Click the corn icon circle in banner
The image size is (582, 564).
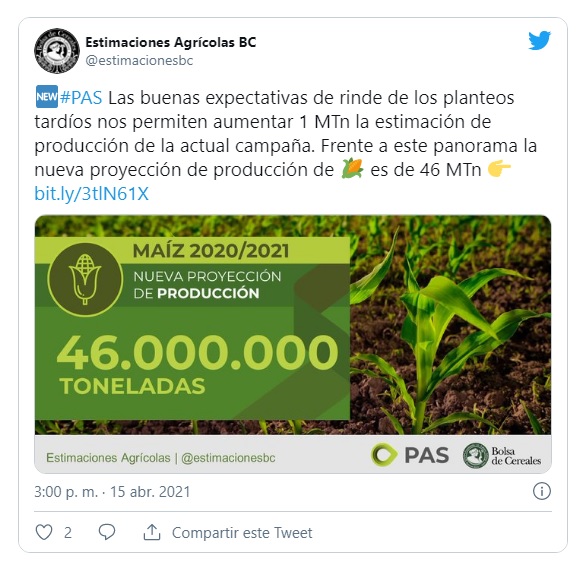tap(85, 279)
